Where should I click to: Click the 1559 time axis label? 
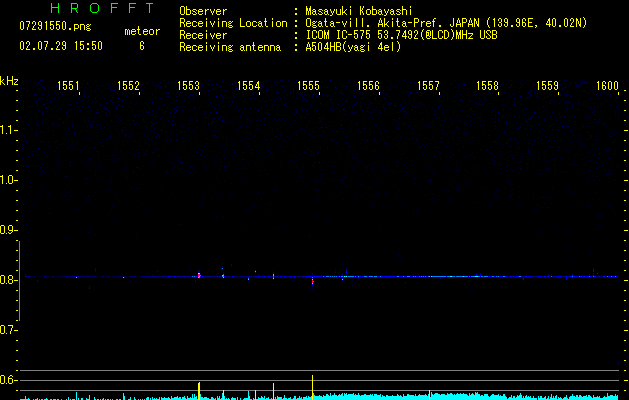tap(548, 86)
